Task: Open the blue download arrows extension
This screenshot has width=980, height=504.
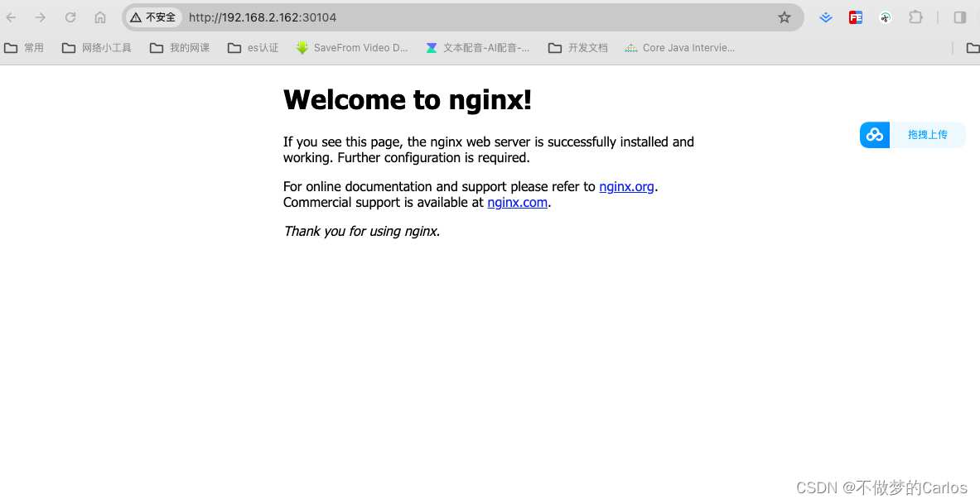Action: (x=826, y=17)
